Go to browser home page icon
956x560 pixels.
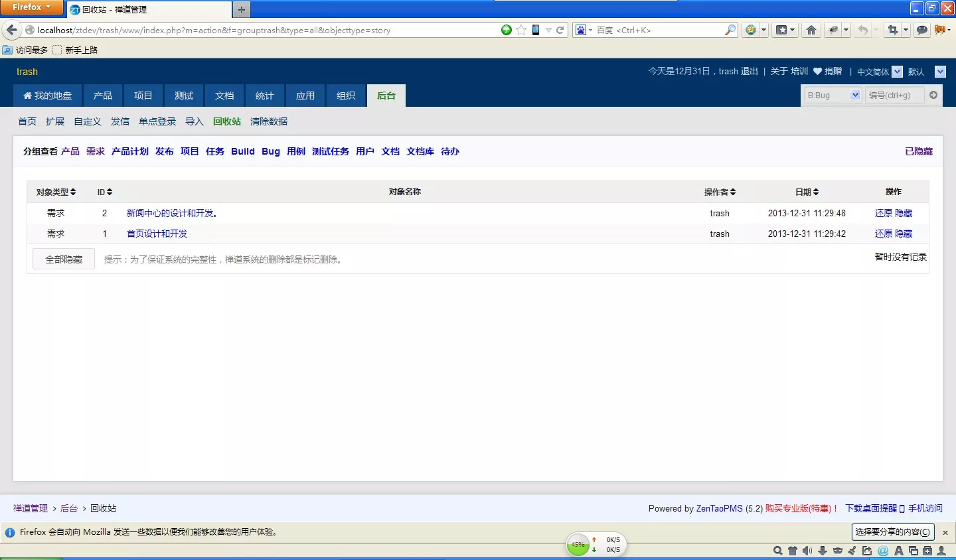coord(811,30)
